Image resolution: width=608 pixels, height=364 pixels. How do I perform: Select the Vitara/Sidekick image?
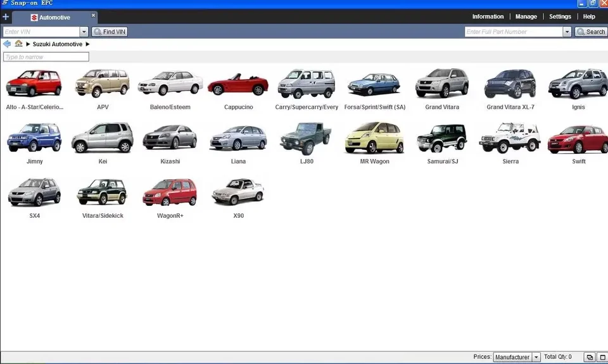pos(103,192)
